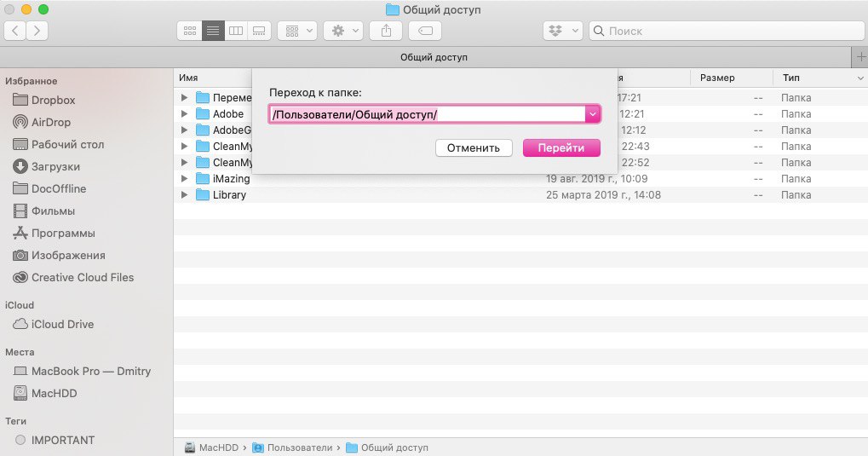Sort by the Размер column header
The image size is (868, 456).
[x=716, y=78]
